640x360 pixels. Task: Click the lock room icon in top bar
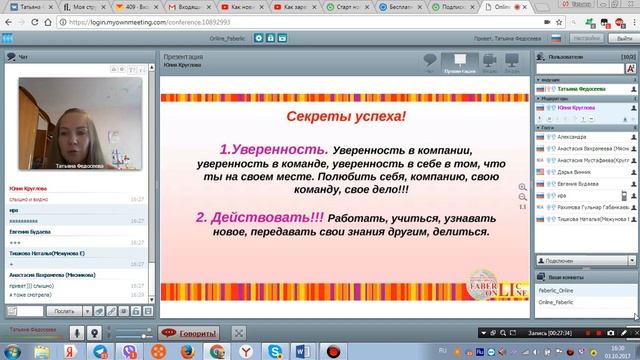[x=270, y=38]
